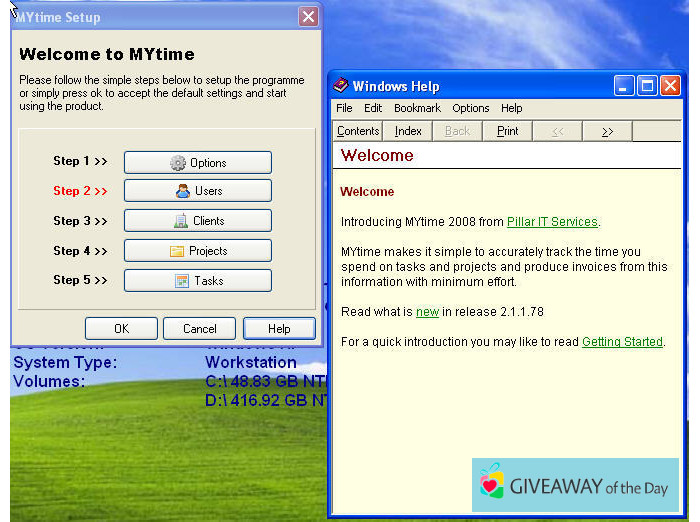Open the Getting Started link

(622, 342)
